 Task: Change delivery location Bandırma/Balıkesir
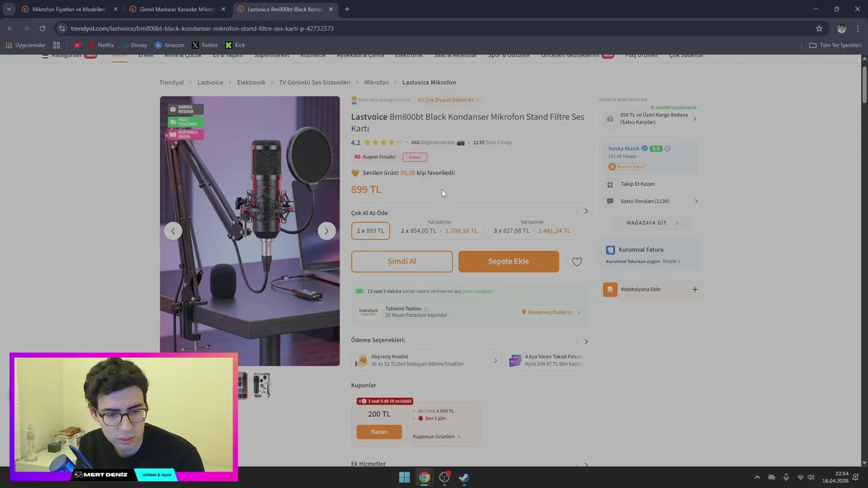point(551,312)
